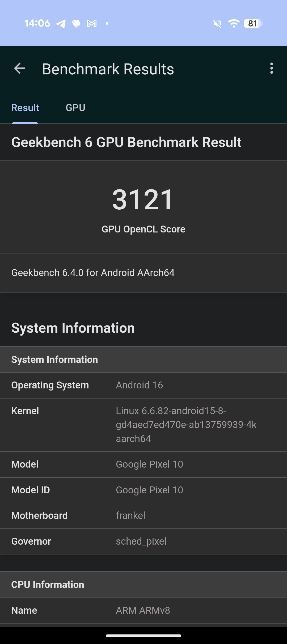Tap the bottom navigation gesture bar

click(x=143, y=636)
